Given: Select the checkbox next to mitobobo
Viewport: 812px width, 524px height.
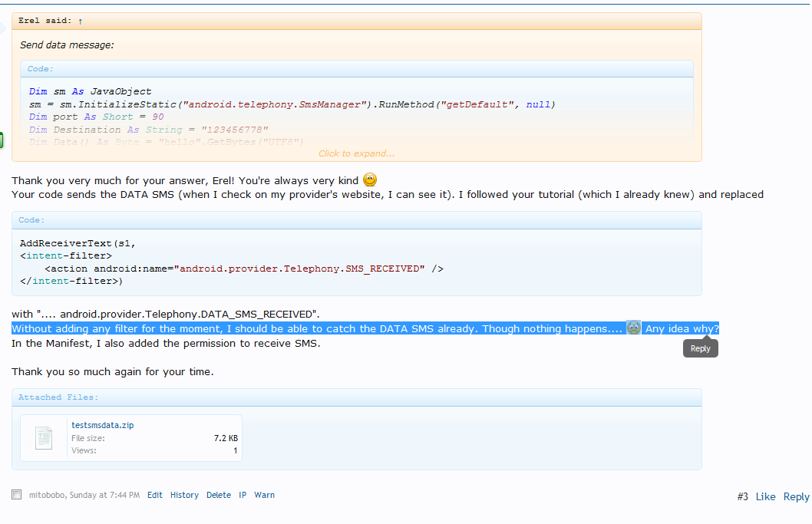Looking at the screenshot, I should (16, 495).
